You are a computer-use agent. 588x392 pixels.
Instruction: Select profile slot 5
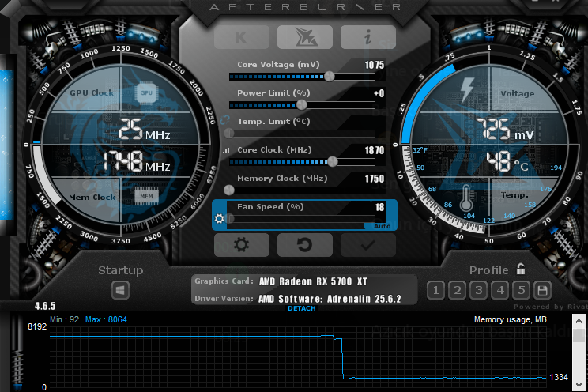tap(522, 290)
